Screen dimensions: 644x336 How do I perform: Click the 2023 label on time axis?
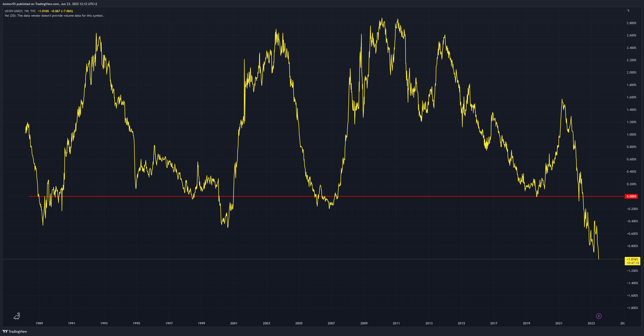coord(591,323)
